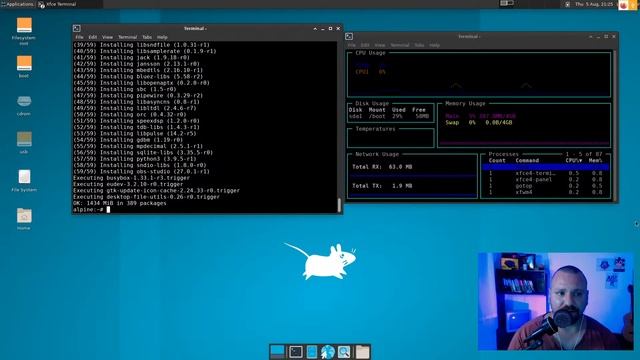Select the xfce4-panel process row

tap(545, 179)
